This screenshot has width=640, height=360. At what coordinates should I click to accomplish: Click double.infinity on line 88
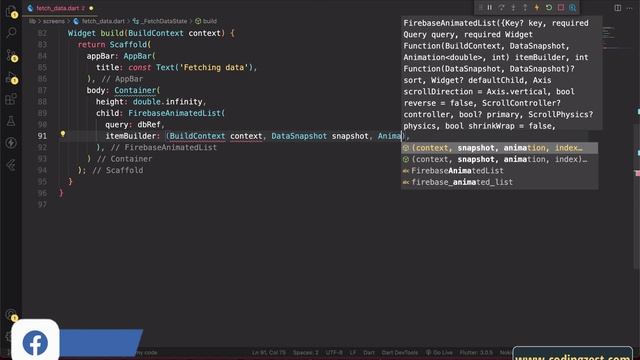click(167, 102)
